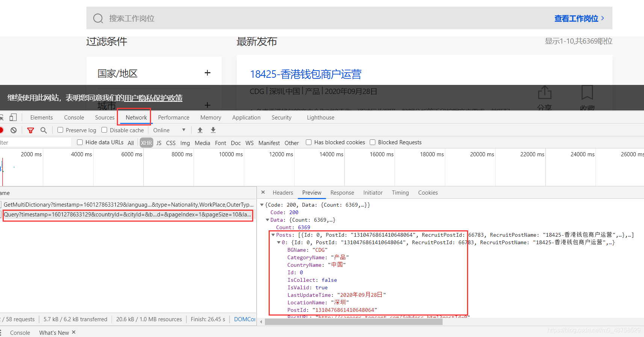Screen dimensions: 644x337
Task: Collapse the root Code: 200 object
Action: coord(262,205)
